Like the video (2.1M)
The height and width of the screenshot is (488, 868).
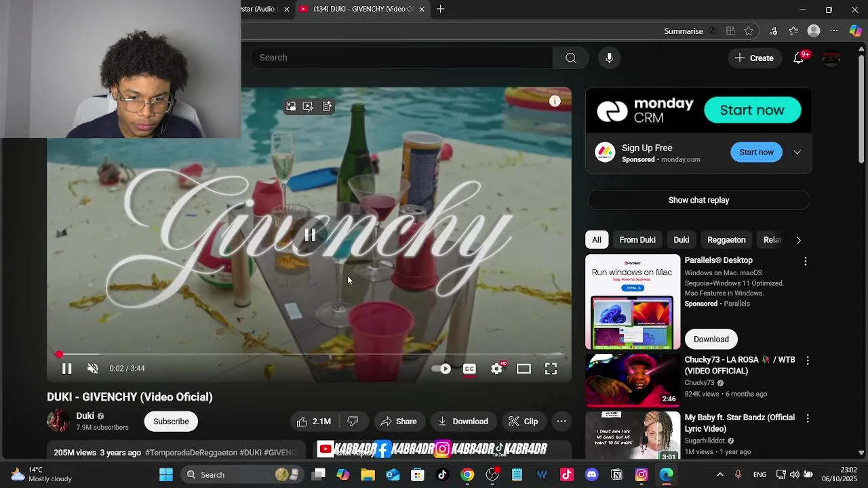314,422
